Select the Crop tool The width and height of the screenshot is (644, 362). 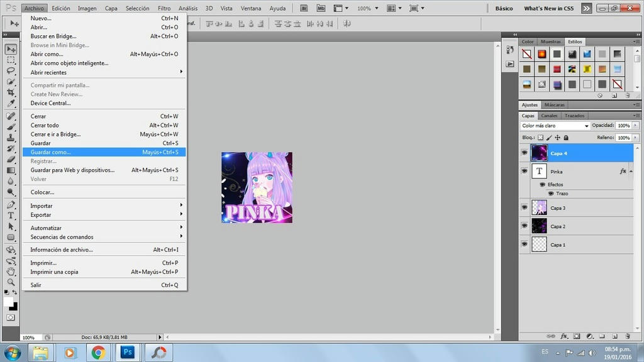tap(11, 92)
